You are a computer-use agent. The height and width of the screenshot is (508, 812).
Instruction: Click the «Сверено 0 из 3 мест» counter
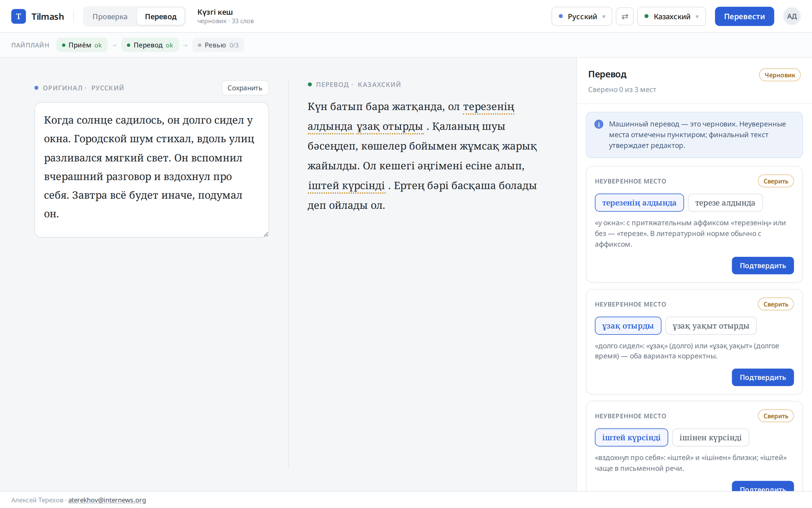pos(622,90)
